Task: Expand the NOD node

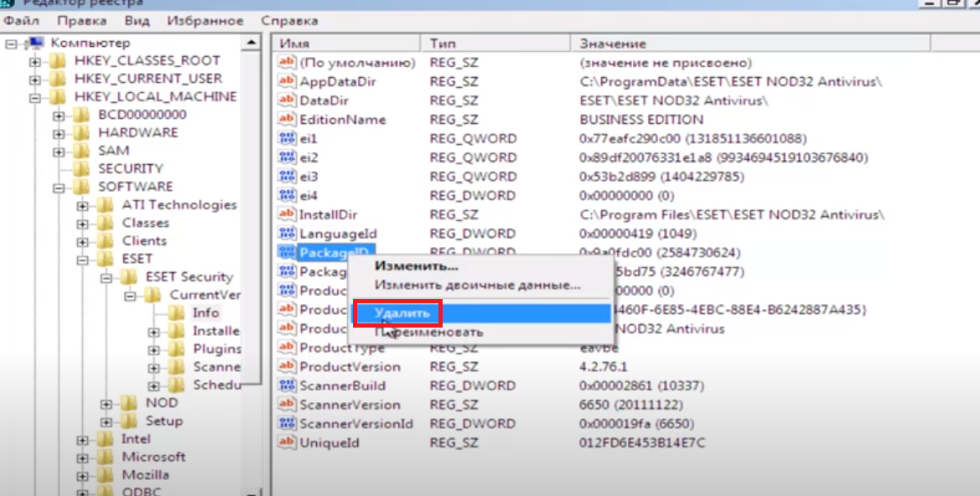Action: (x=106, y=404)
